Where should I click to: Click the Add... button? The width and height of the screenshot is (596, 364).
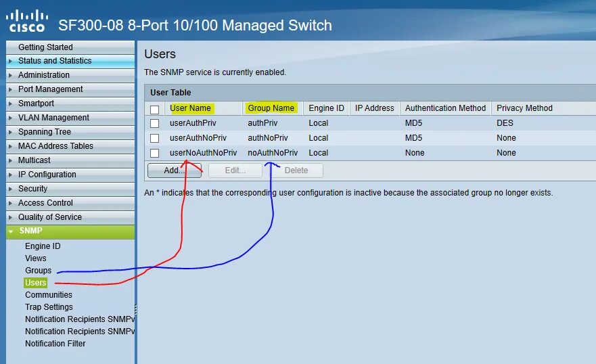click(175, 170)
